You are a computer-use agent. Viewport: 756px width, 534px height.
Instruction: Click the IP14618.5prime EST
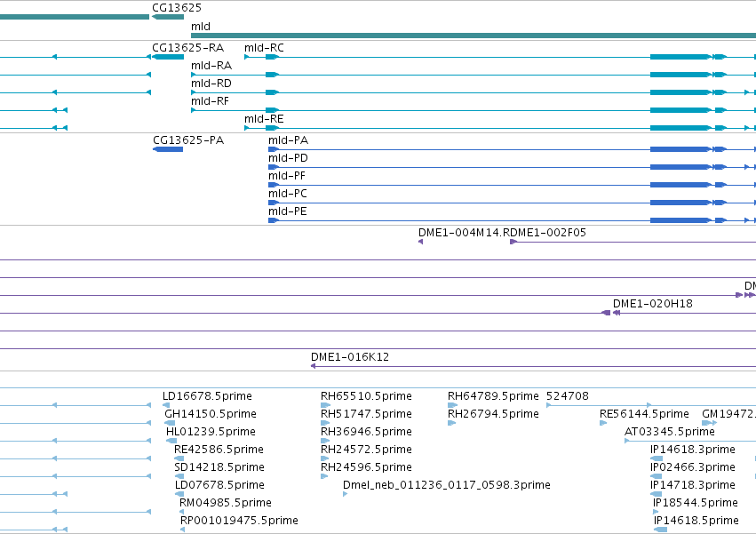point(661,530)
